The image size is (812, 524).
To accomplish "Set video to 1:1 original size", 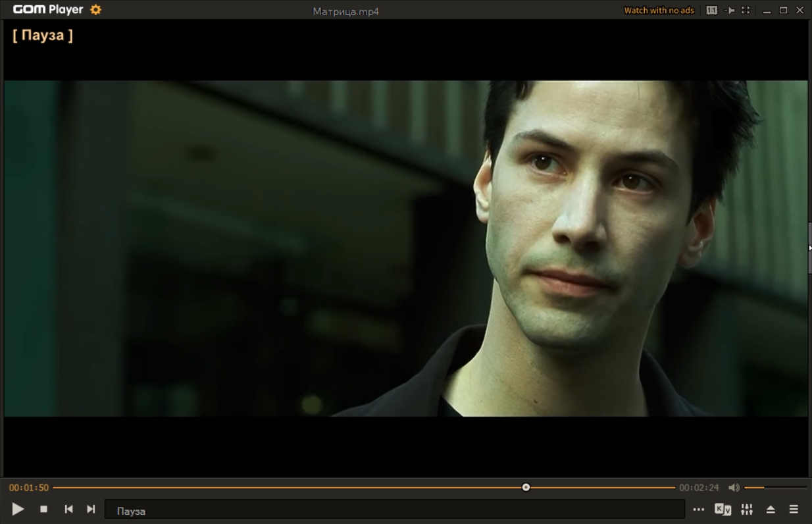I will 712,11.
